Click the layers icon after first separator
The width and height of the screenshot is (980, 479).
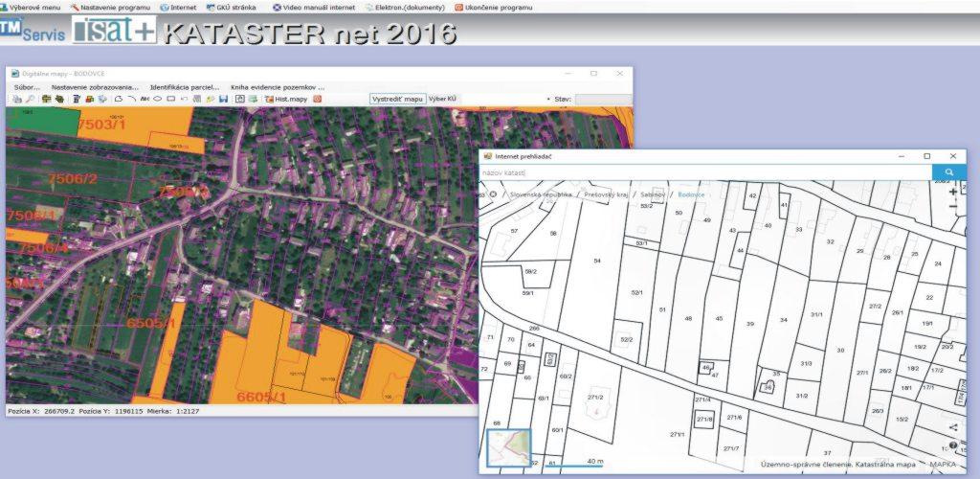coord(46,99)
